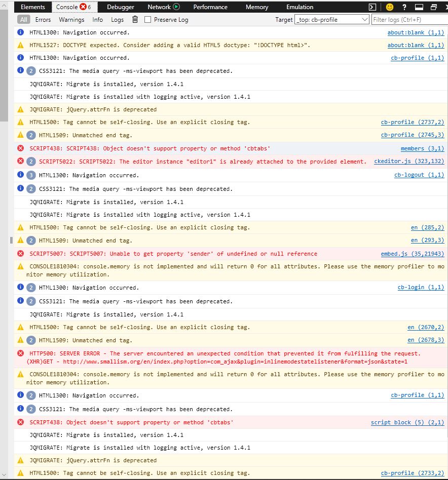Click the count badge on the SCRIPT5022 row

tap(31, 162)
